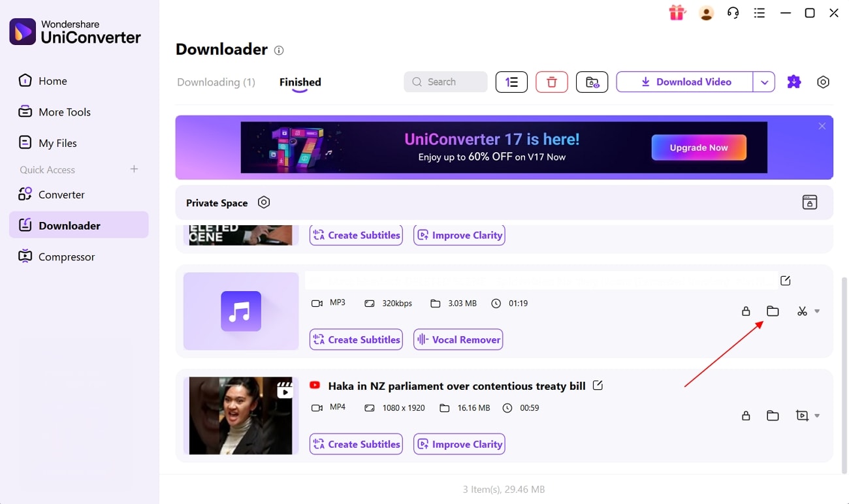This screenshot has width=849, height=504.
Task: Click the Haka in NZ parliament video thumbnail
Action: coord(241,416)
